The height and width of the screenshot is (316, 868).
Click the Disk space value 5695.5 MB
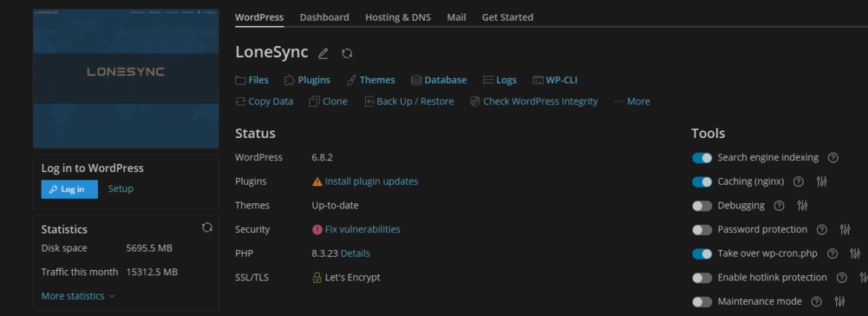coord(149,248)
